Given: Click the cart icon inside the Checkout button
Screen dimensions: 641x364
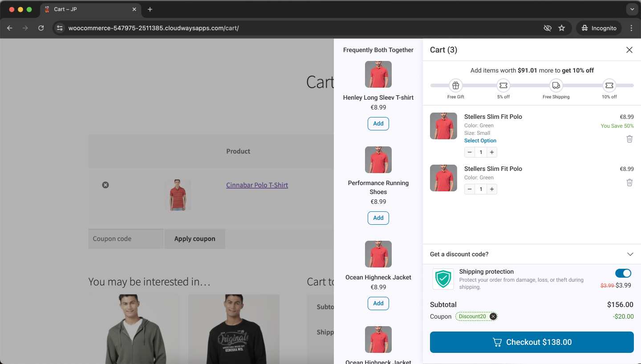Looking at the screenshot, I should (497, 342).
